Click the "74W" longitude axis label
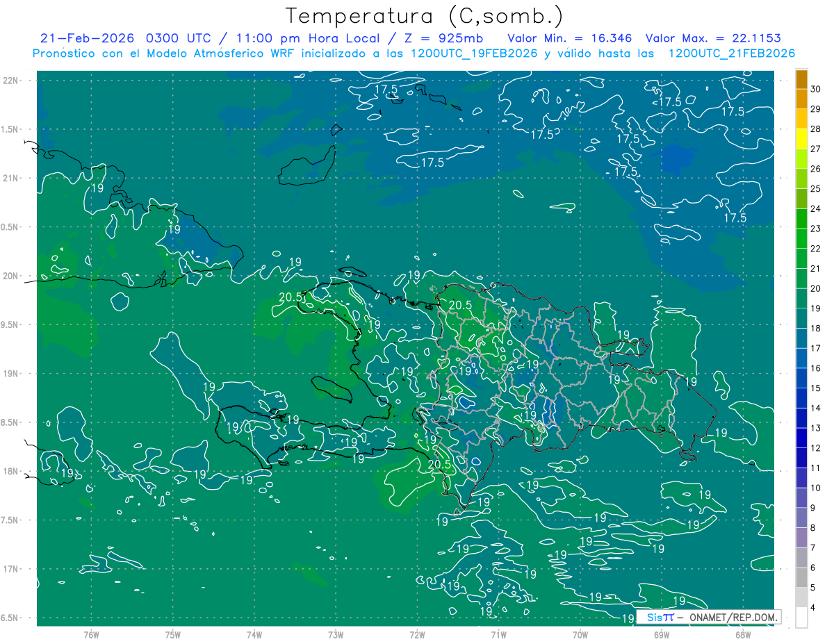 [254, 635]
